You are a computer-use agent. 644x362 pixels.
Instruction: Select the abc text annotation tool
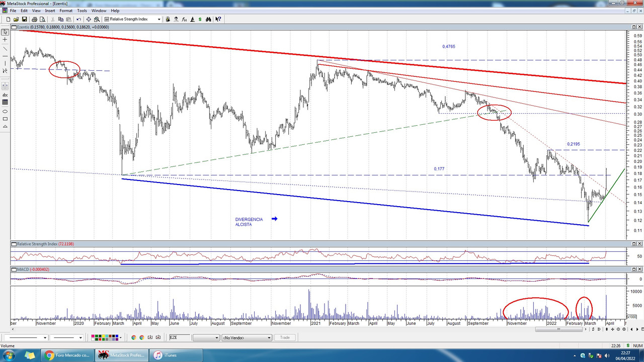5,95
